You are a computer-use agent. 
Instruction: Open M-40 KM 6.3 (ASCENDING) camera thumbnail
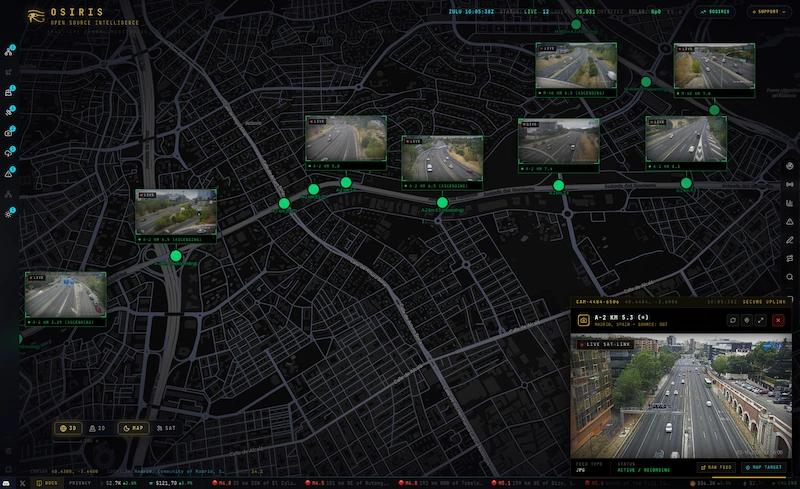576,70
